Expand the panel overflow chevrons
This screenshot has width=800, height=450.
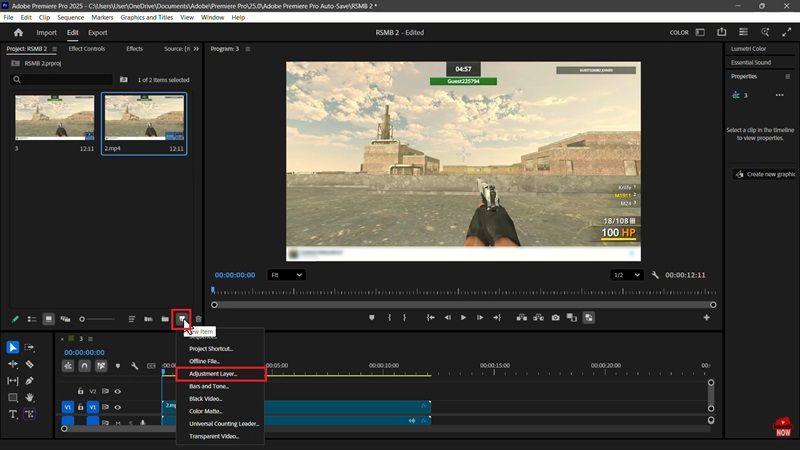click(x=196, y=49)
